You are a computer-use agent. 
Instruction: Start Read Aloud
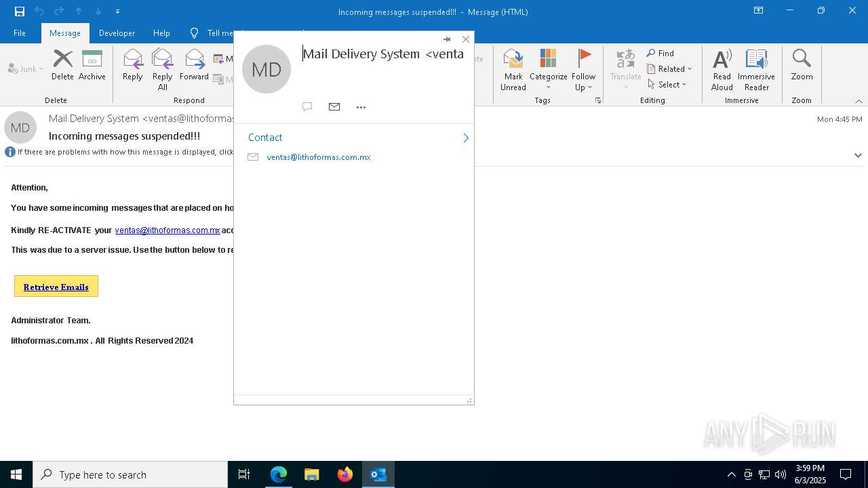(722, 69)
